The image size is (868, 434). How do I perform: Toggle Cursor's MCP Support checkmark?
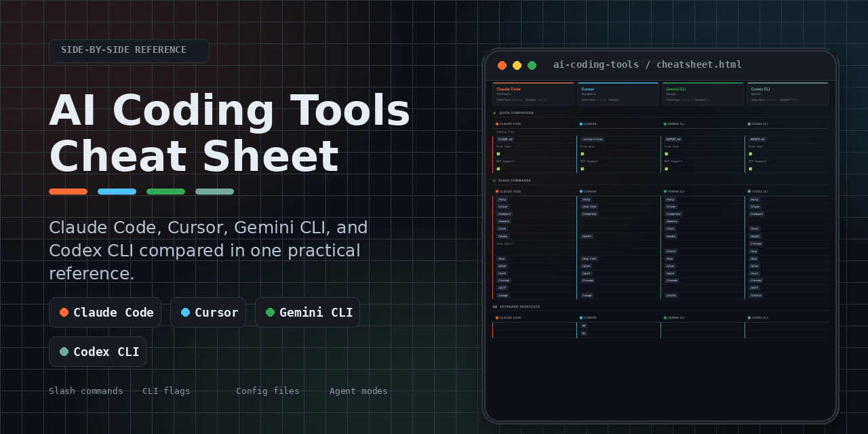pyautogui.click(x=583, y=169)
